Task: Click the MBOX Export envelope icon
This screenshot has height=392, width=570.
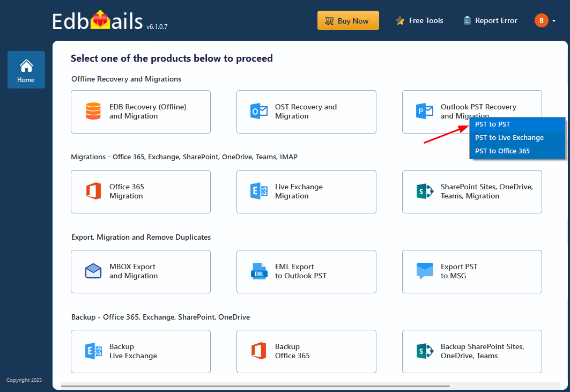Action: click(x=93, y=271)
